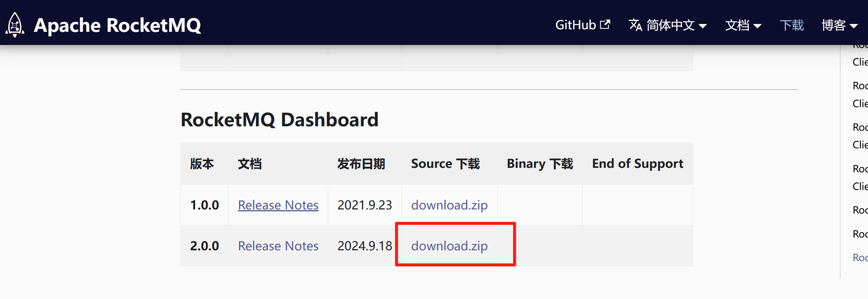
Task: Select version cell 2.0.0
Action: (205, 246)
